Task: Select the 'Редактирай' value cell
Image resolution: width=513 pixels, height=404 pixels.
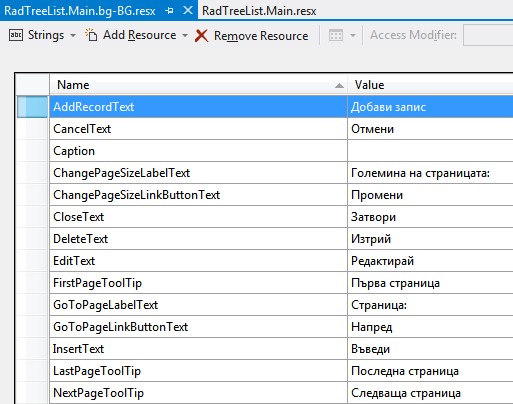Action: (x=430, y=261)
